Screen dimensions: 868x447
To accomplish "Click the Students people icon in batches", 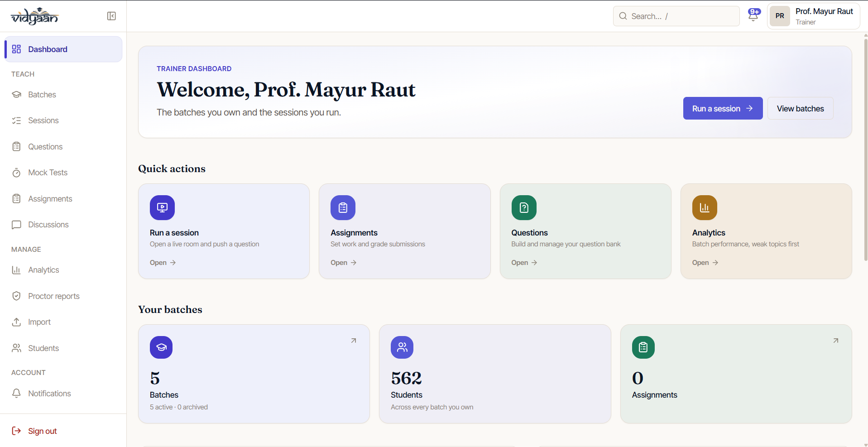I will click(x=402, y=347).
